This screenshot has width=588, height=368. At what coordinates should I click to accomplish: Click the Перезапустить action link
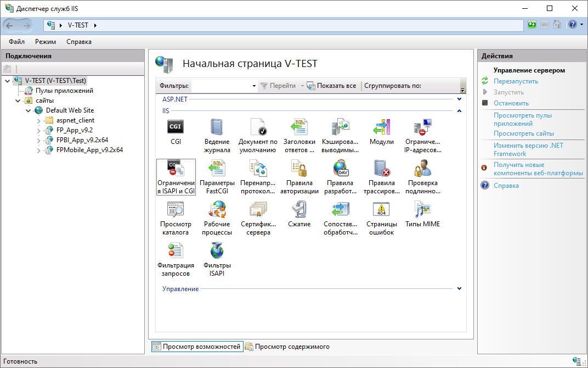pyautogui.click(x=516, y=81)
